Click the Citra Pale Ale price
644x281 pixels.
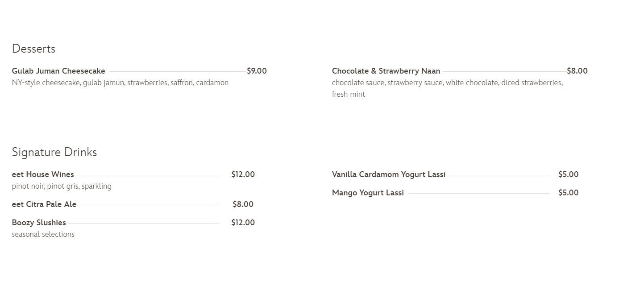coord(243,204)
